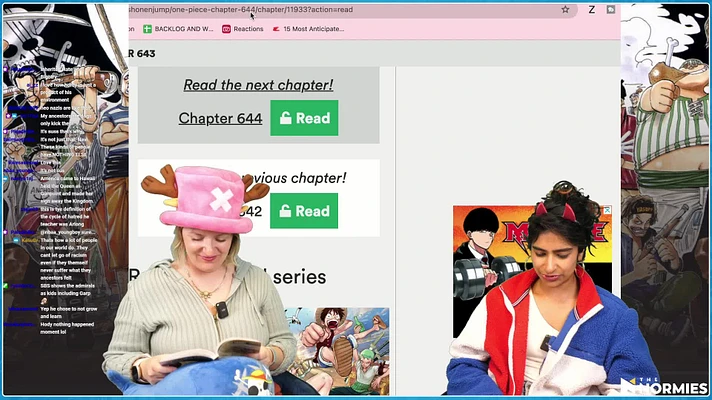Open the One Piece series cover thumbnail
This screenshot has width=712, height=400.
click(x=337, y=351)
